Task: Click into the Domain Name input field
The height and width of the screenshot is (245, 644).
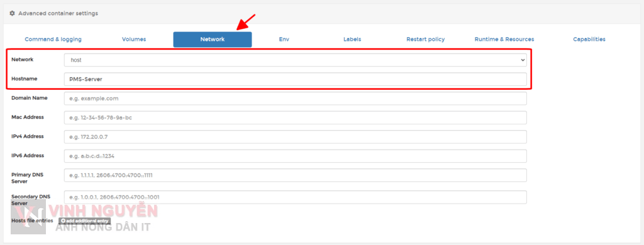Action: (x=296, y=99)
